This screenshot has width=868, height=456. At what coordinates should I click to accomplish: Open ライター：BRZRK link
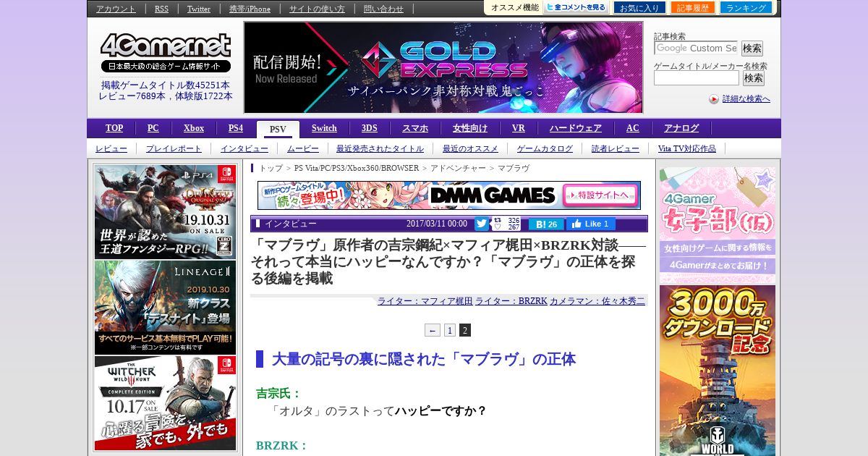pyautogui.click(x=511, y=301)
